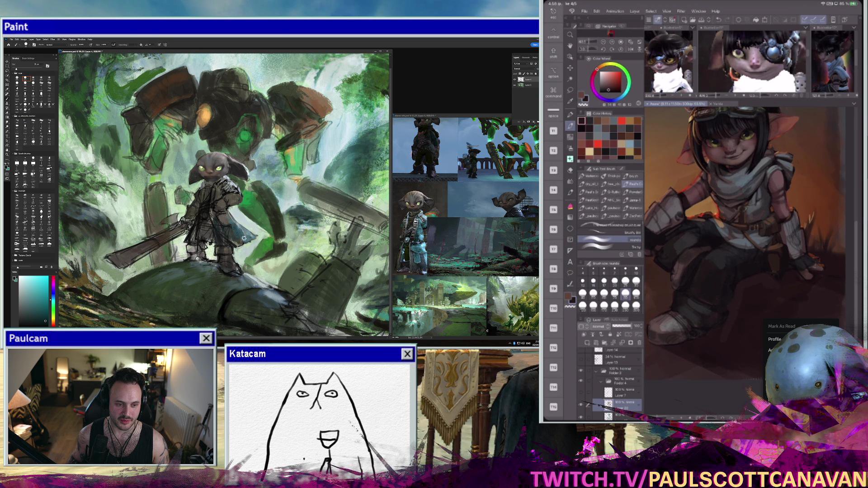Select the Type tool in Photoshop toolbar
Screen dimensions: 868x488
pos(7,136)
